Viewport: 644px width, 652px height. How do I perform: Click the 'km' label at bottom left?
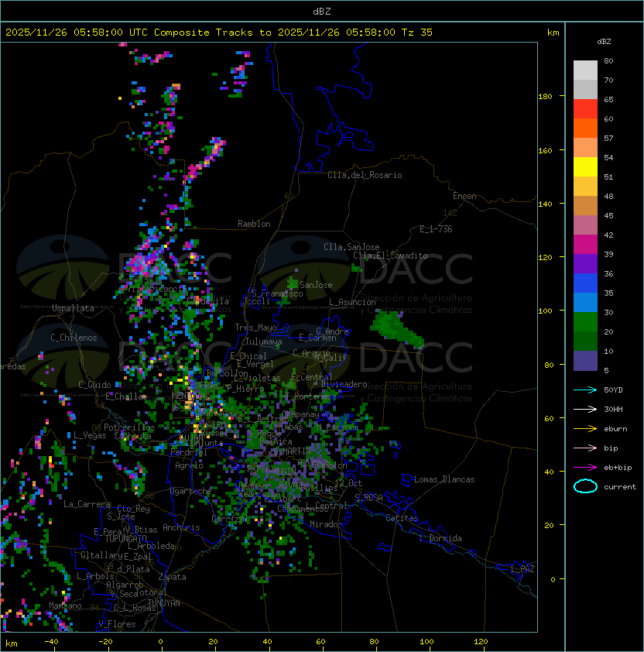coord(12,643)
